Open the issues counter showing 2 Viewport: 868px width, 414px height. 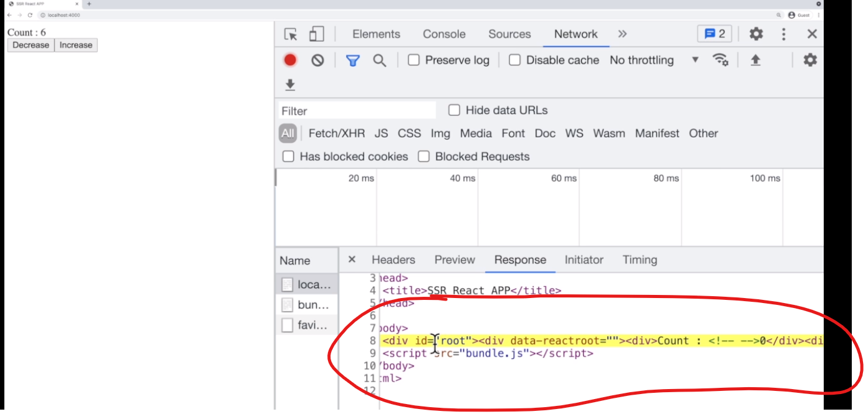715,34
